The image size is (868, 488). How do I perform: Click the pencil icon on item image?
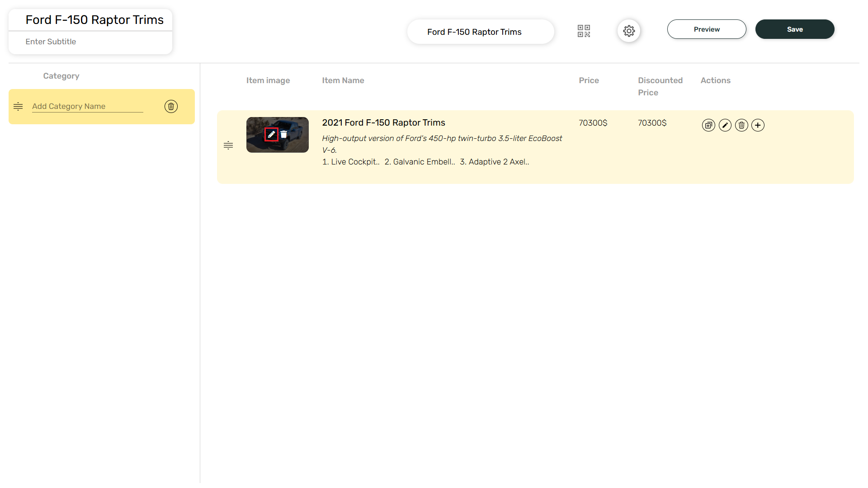271,135
